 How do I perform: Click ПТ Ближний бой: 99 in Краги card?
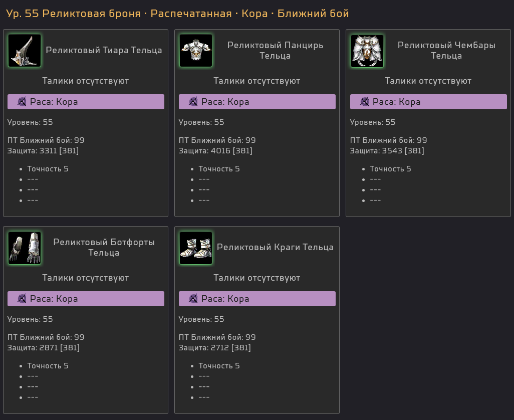217,337
